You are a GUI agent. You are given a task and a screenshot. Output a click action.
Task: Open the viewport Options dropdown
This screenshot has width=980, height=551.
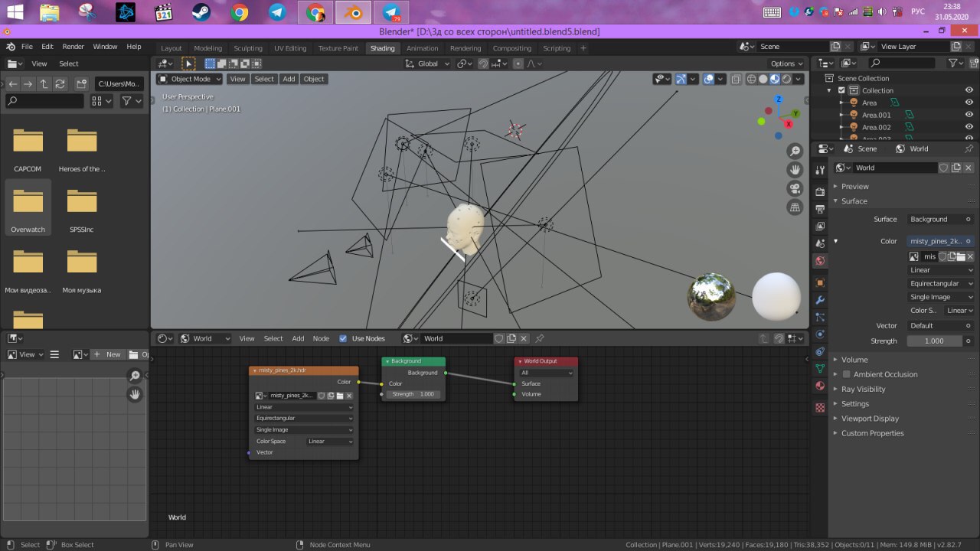point(787,64)
